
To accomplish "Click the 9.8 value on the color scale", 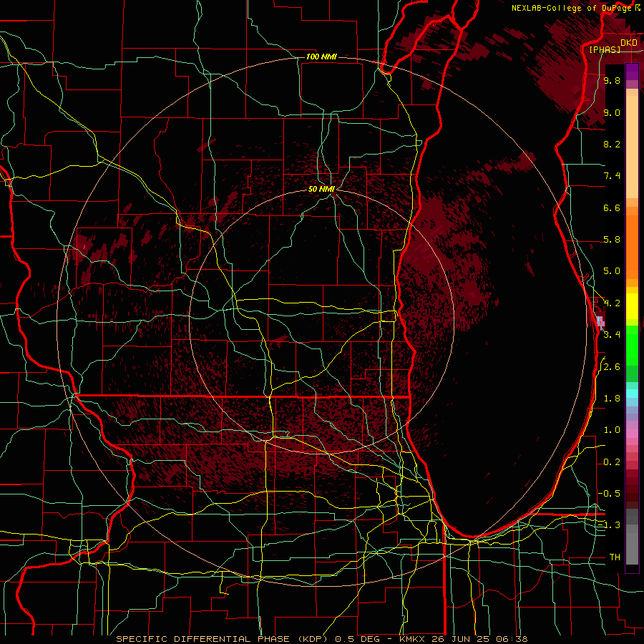I will (x=612, y=80).
